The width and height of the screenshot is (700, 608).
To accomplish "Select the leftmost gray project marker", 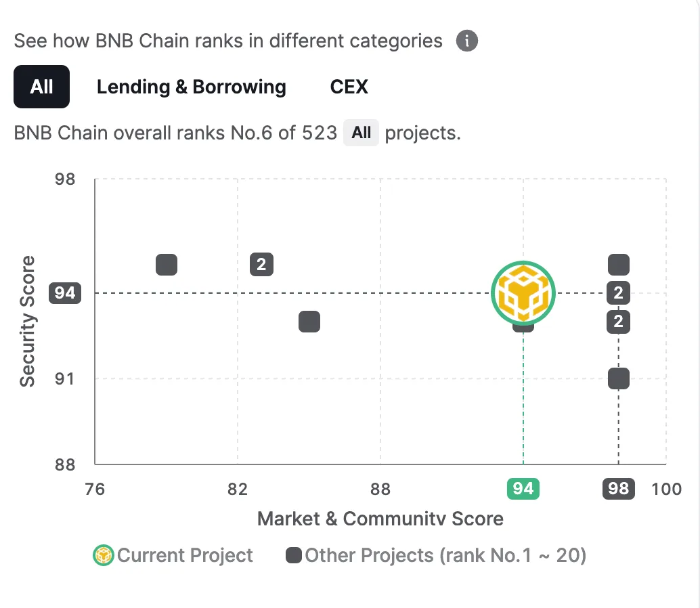I will pos(167,265).
